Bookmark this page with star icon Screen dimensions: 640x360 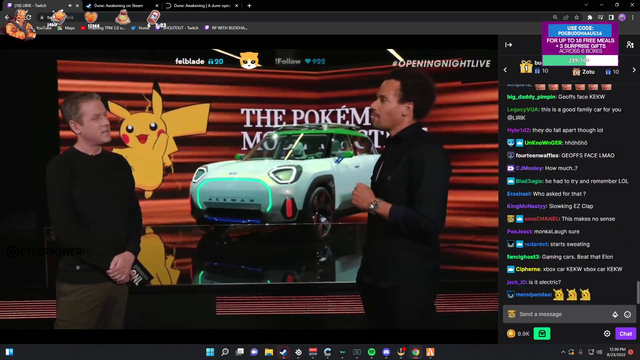click(x=576, y=17)
